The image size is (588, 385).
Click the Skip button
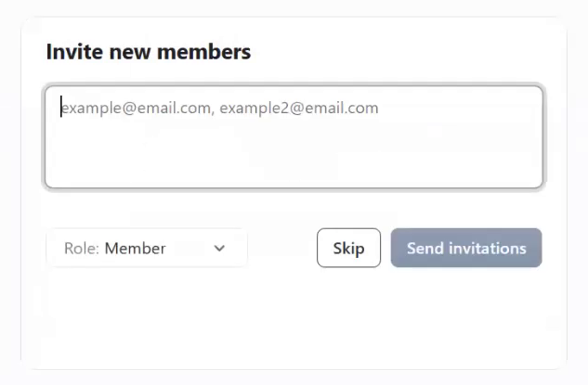coord(348,248)
